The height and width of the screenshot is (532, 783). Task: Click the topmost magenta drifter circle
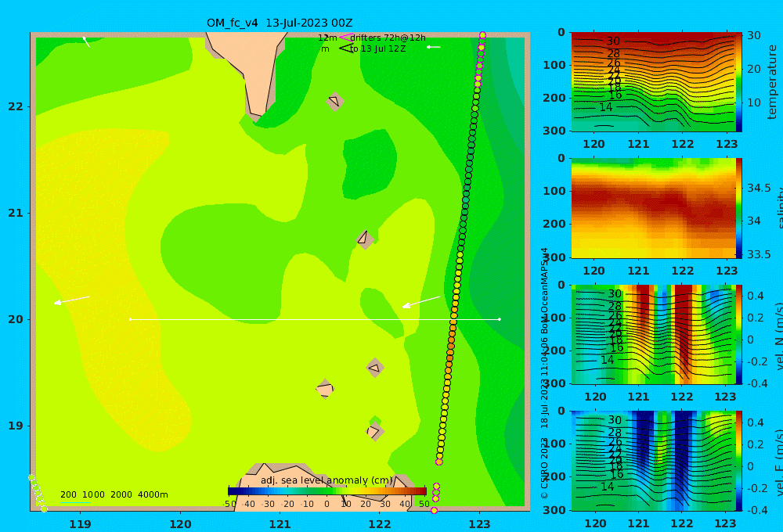(x=482, y=35)
